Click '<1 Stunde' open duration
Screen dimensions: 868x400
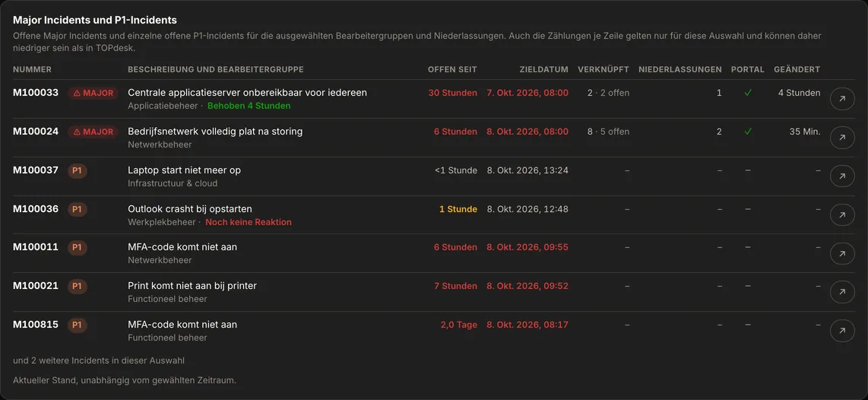456,170
